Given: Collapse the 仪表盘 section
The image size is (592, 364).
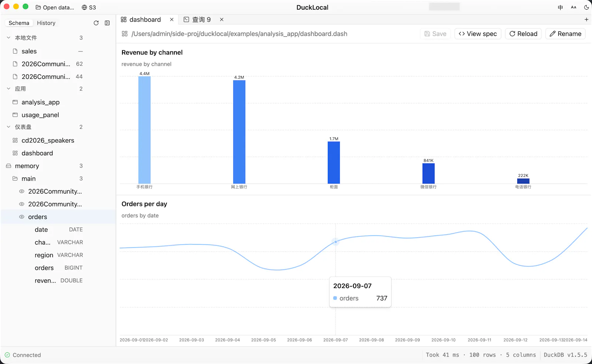Looking at the screenshot, I should pyautogui.click(x=9, y=127).
